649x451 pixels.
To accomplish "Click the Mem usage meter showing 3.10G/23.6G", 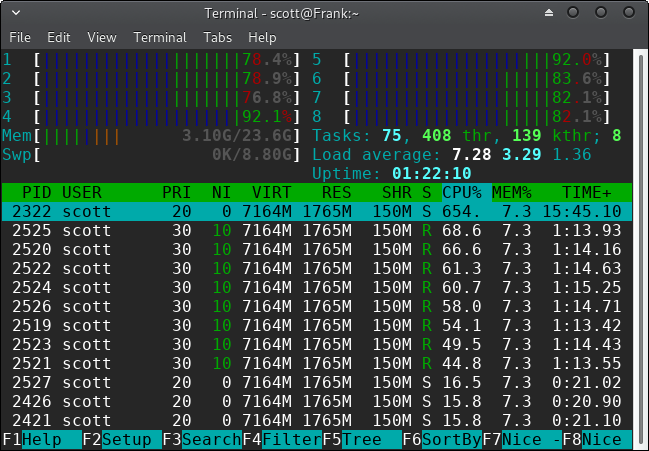I will (167, 136).
